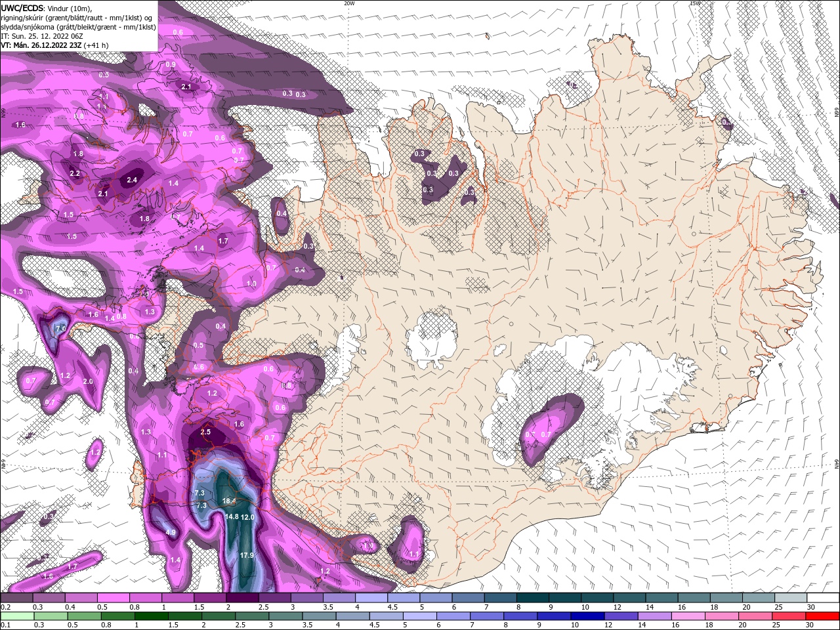This screenshot has width=840, height=630.
Task: Select pale green bottom-row swatch from 0.1 to 0.3
Action: pos(16,616)
